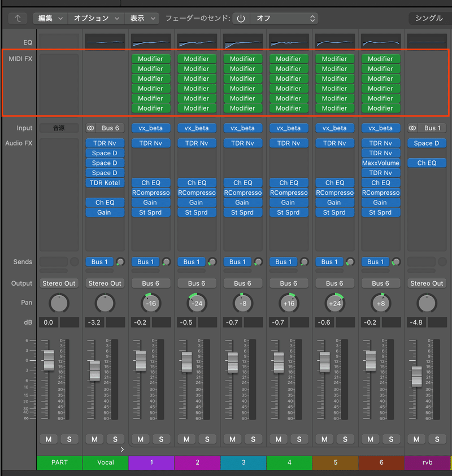Open the top Modifier MIDI FX slot on channel 1
This screenshot has width=452, height=476.
(x=151, y=58)
